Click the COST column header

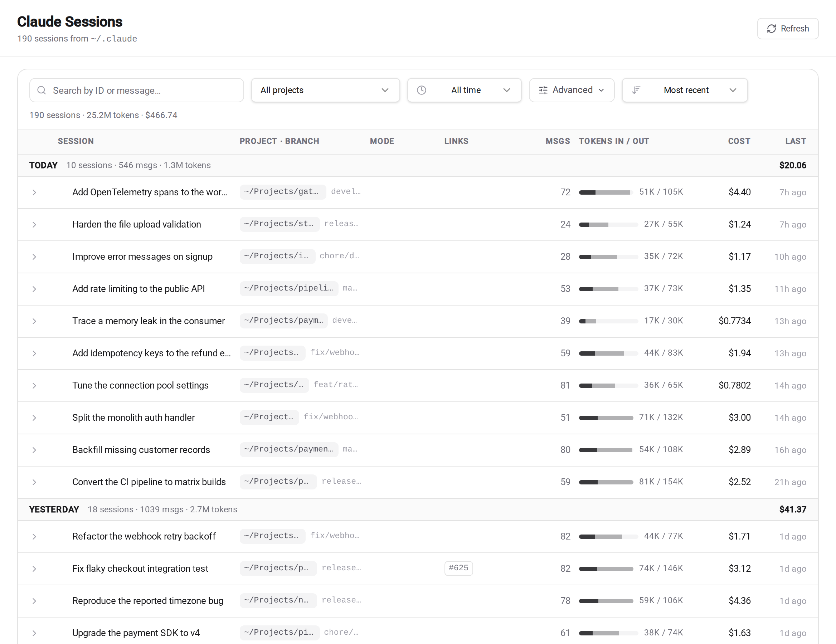(x=739, y=141)
